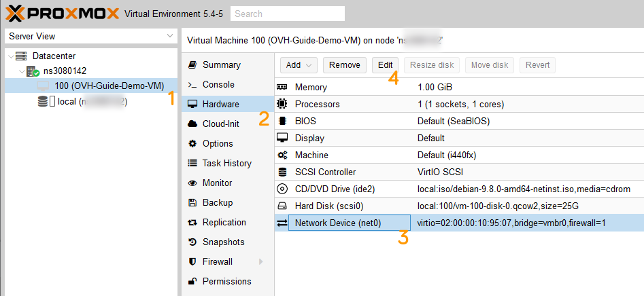Click the Search input field
Viewport: 644px width, 296px height.
287,14
